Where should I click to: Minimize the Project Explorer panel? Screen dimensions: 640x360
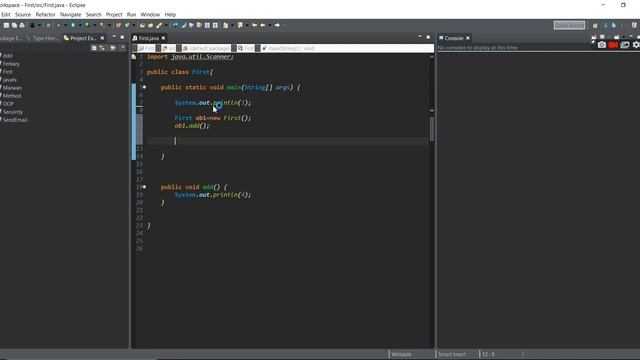(114, 37)
